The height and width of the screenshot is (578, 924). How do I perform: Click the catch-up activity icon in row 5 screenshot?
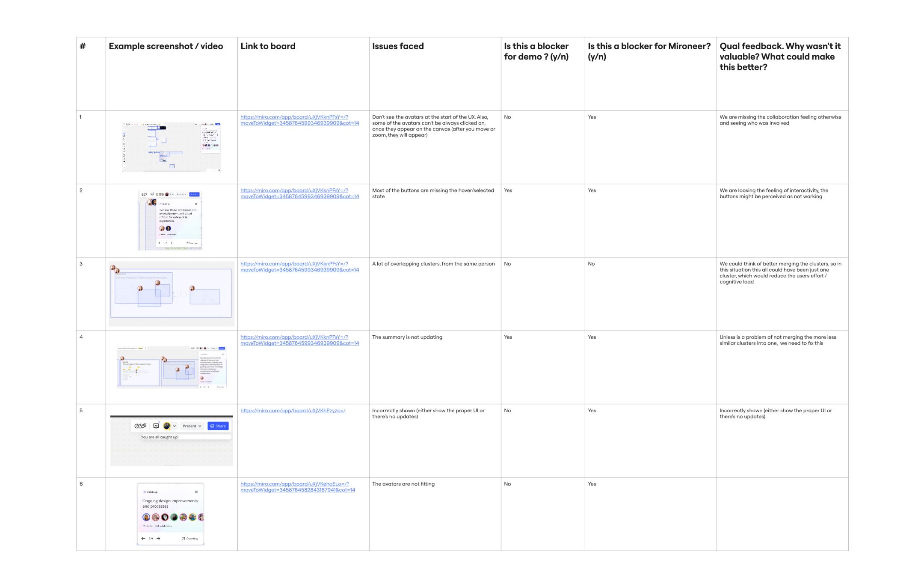pyautogui.click(x=156, y=426)
